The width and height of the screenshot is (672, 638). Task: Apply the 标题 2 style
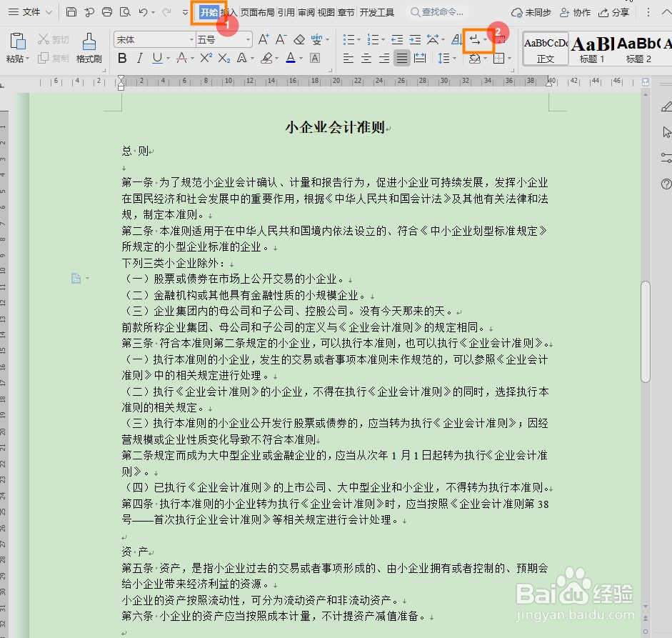tap(638, 49)
